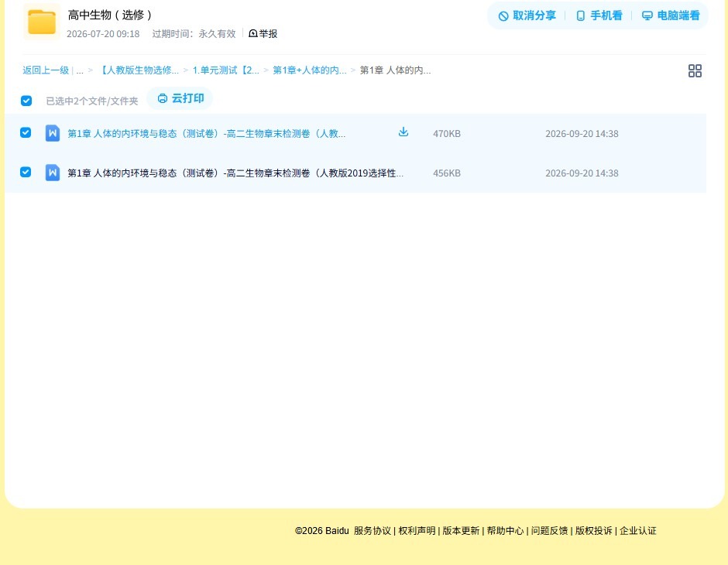Screen dimensions: 728x565
Task: Open 服务协议 footer link
Action: pyautogui.click(x=373, y=531)
